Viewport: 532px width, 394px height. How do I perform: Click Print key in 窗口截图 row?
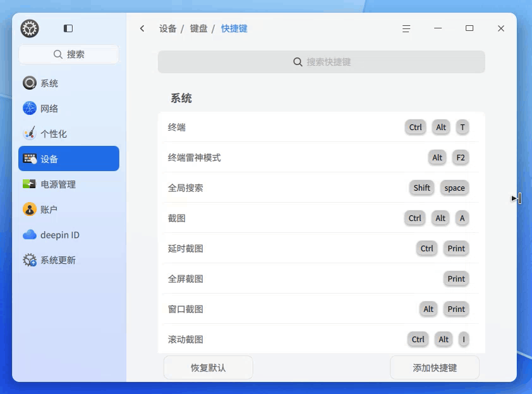pyautogui.click(x=456, y=309)
